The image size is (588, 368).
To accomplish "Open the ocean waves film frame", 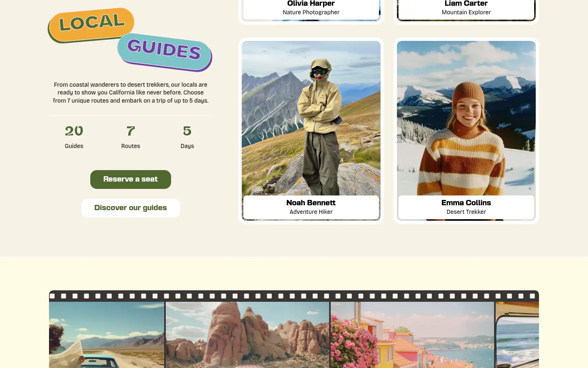I will pos(517,335).
